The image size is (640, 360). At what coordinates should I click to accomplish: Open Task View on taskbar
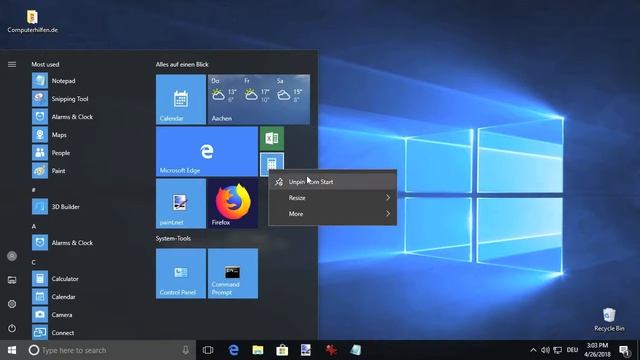pyautogui.click(x=208, y=350)
